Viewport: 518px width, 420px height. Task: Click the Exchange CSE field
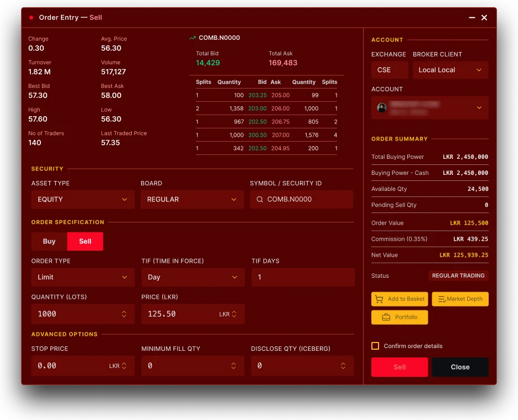coord(390,70)
